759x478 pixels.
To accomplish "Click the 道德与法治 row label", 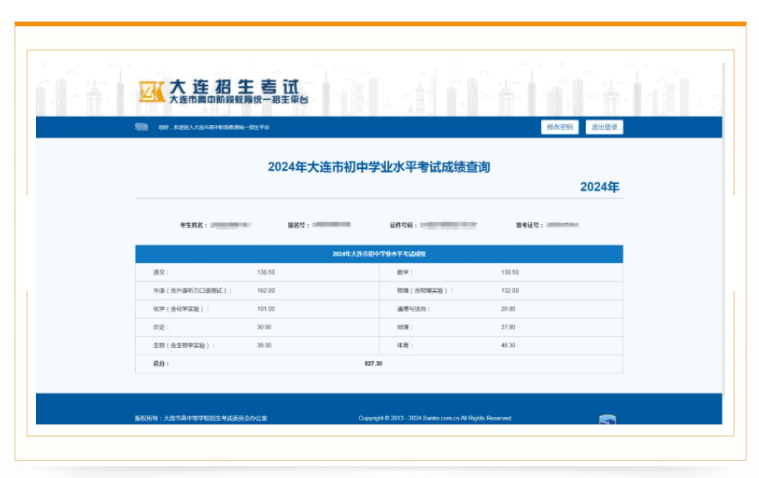I will [414, 308].
